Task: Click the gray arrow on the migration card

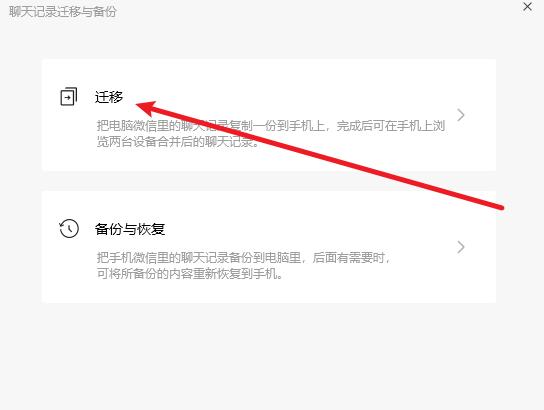Action: click(461, 115)
